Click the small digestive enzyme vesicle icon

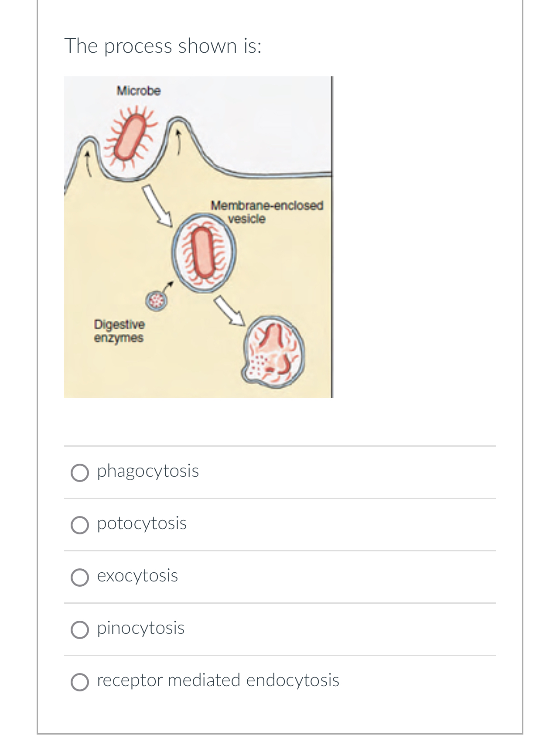click(x=156, y=301)
